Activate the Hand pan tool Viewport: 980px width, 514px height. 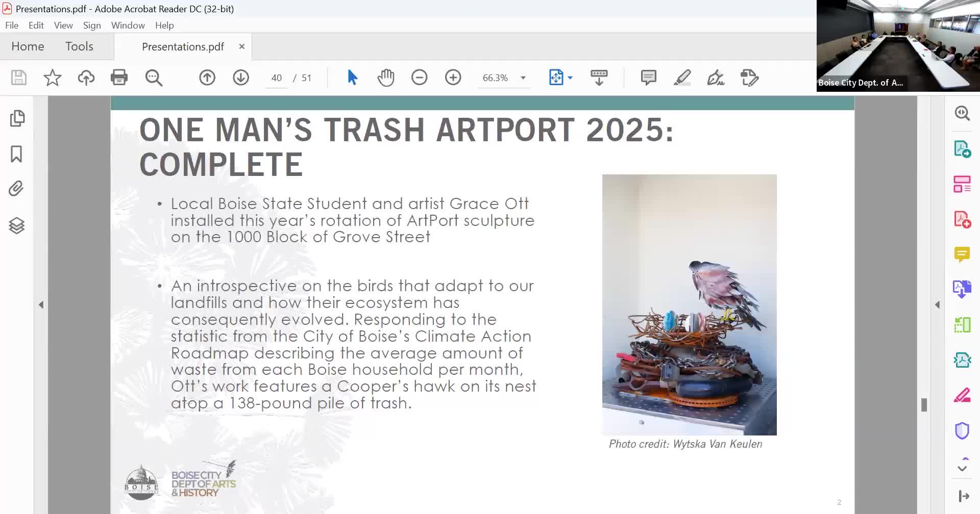click(386, 78)
